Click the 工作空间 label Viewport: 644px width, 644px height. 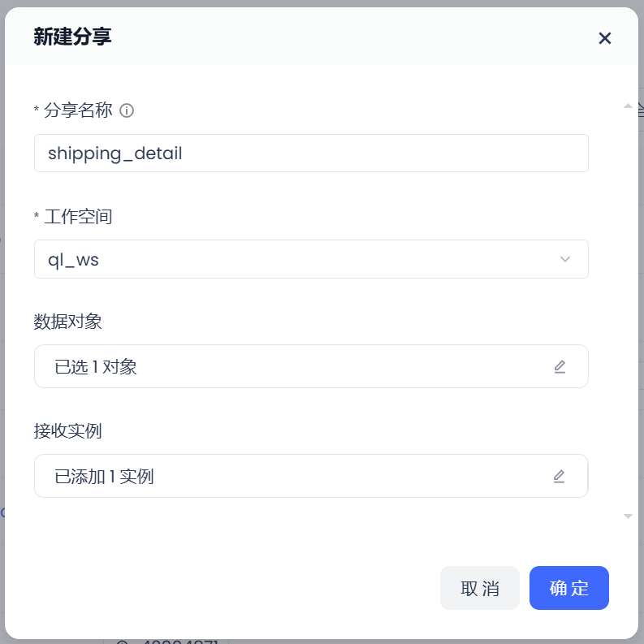78,217
